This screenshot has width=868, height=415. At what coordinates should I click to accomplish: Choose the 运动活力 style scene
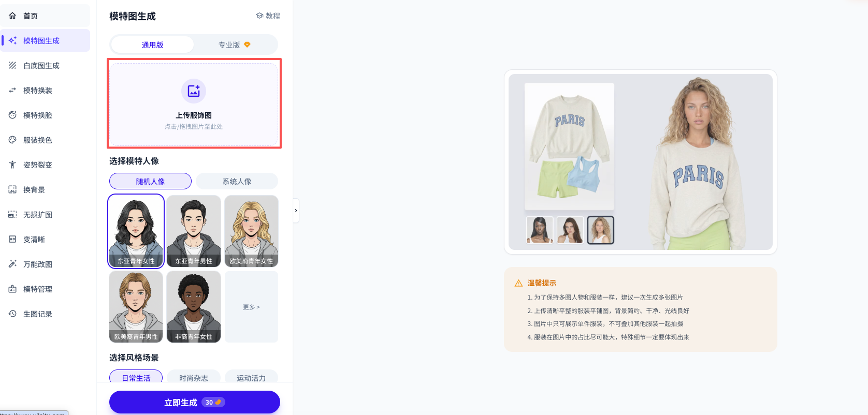pos(251,377)
